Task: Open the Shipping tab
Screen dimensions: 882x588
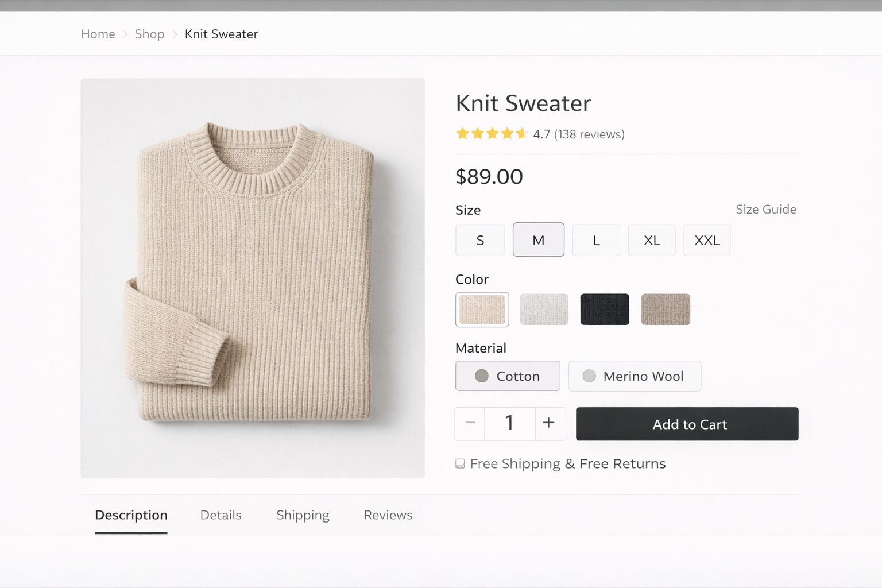Action: coord(303,515)
